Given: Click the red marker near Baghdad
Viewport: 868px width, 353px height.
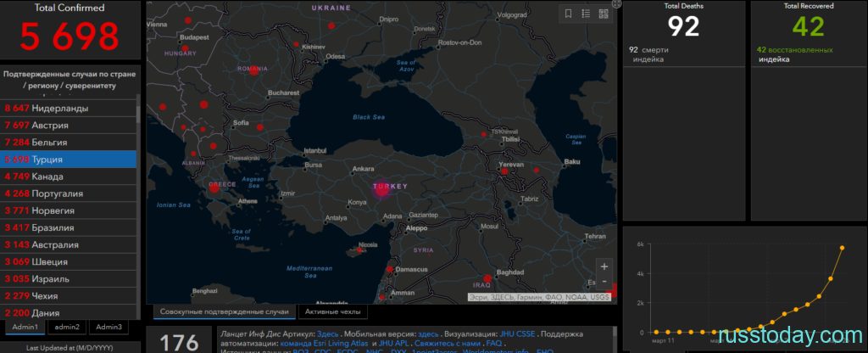Looking at the screenshot, I should [487, 278].
